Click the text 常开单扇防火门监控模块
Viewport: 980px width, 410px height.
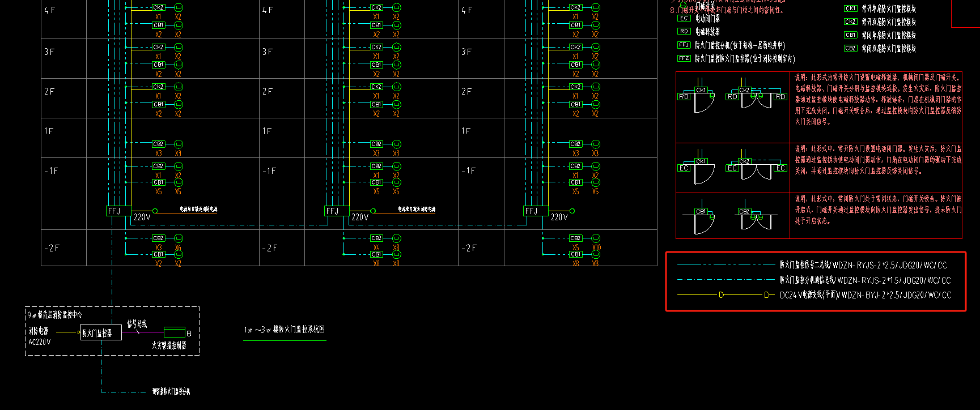pyautogui.click(x=889, y=8)
